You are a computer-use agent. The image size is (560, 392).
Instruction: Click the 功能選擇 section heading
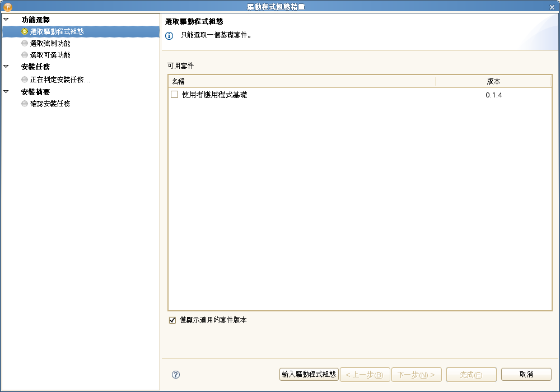[x=36, y=20]
